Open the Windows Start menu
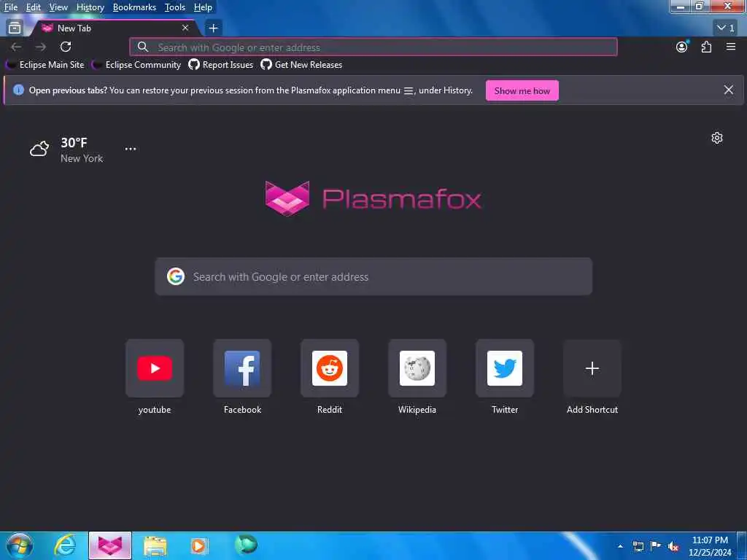The width and height of the screenshot is (747, 560). [x=20, y=545]
